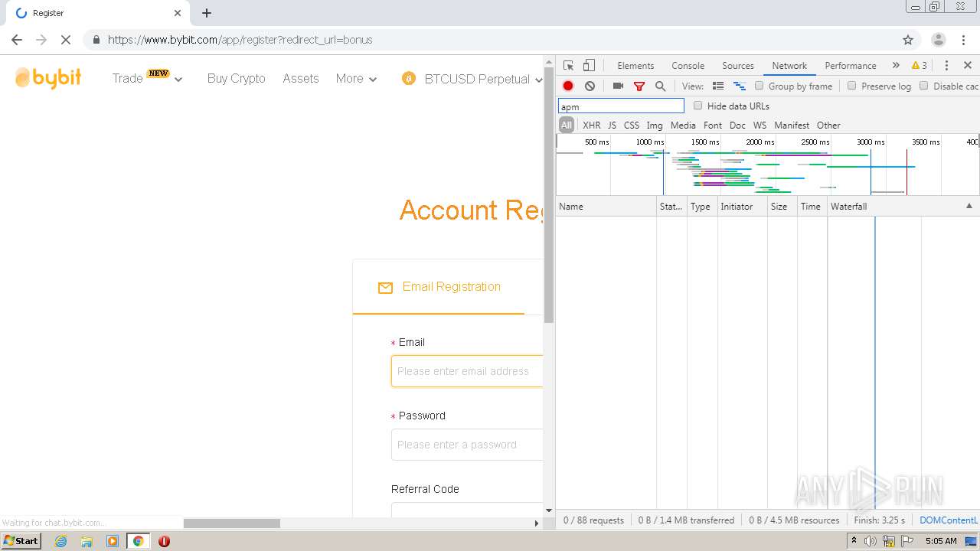Click the horizontal scrollbar thumb
This screenshot has height=551, width=980.
tap(232, 523)
